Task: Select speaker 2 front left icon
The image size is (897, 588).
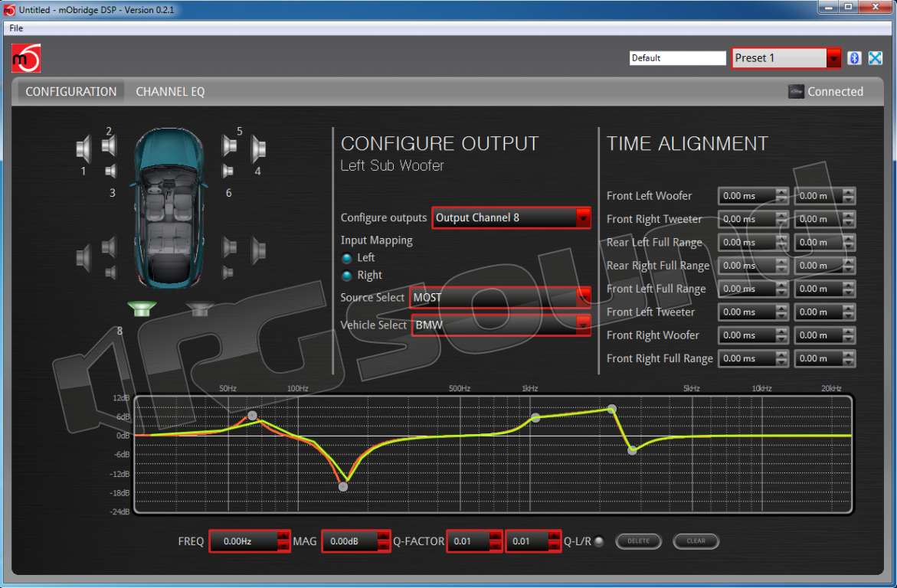Action: [109, 146]
